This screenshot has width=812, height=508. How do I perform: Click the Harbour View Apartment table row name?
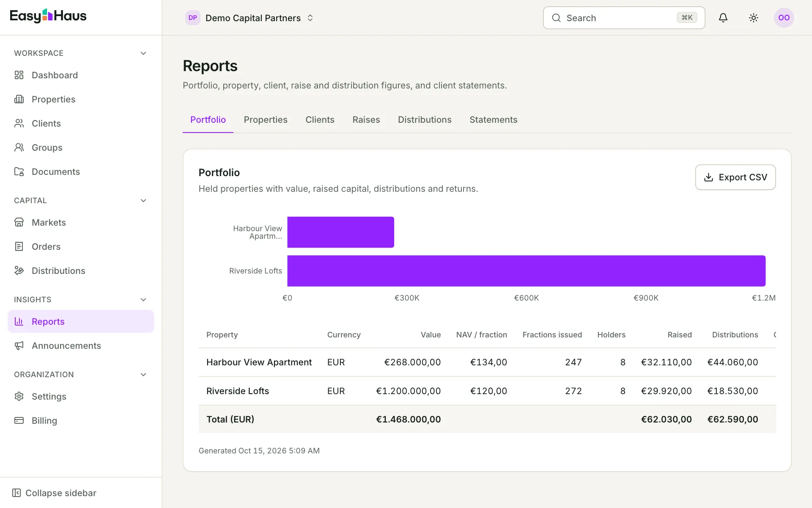tap(259, 362)
